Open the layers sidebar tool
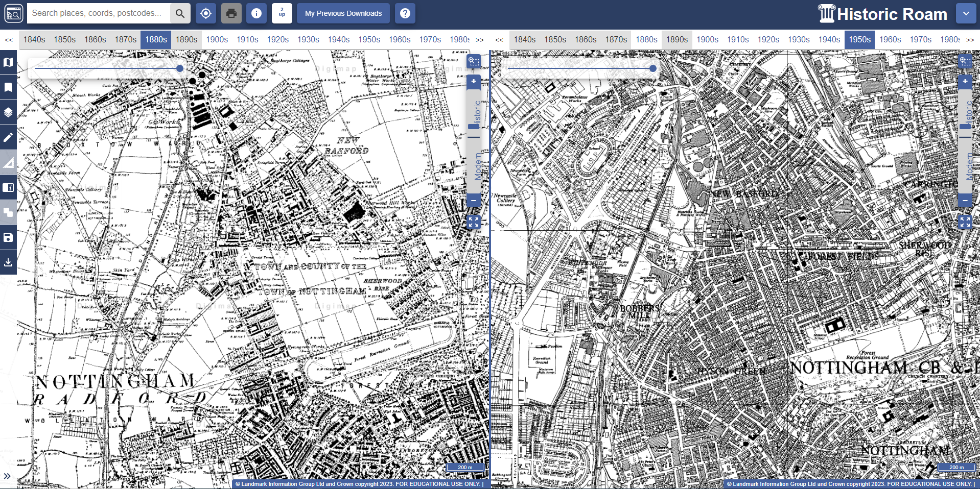The height and width of the screenshot is (489, 980). [x=8, y=112]
